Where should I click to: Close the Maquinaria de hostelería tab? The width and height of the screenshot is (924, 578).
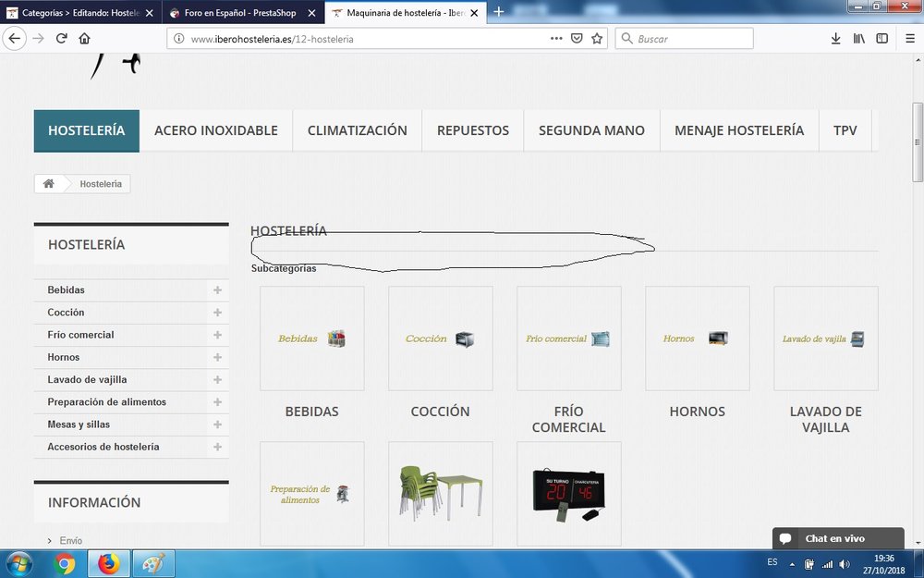pyautogui.click(x=474, y=13)
